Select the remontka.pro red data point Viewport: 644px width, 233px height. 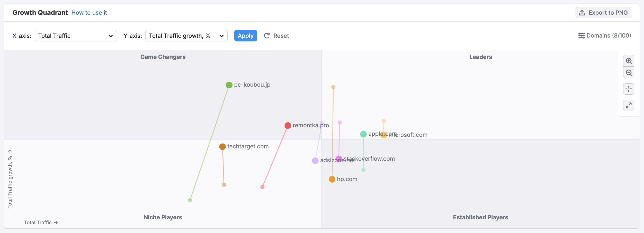pyautogui.click(x=288, y=126)
